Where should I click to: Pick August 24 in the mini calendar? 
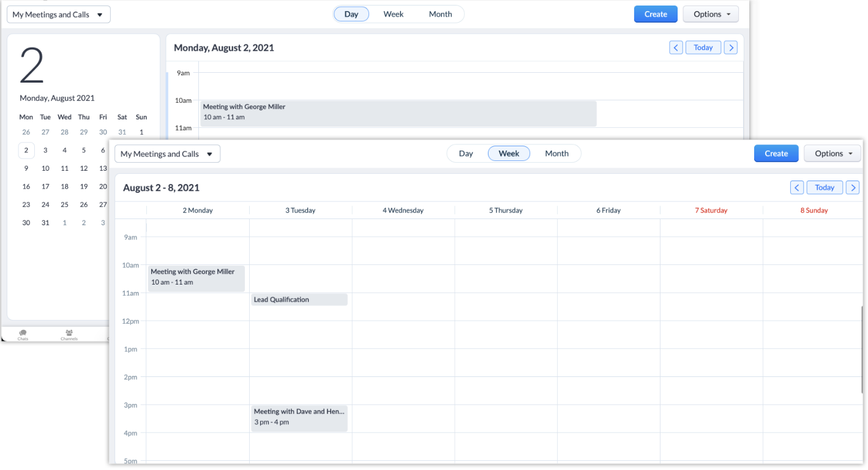pyautogui.click(x=45, y=205)
